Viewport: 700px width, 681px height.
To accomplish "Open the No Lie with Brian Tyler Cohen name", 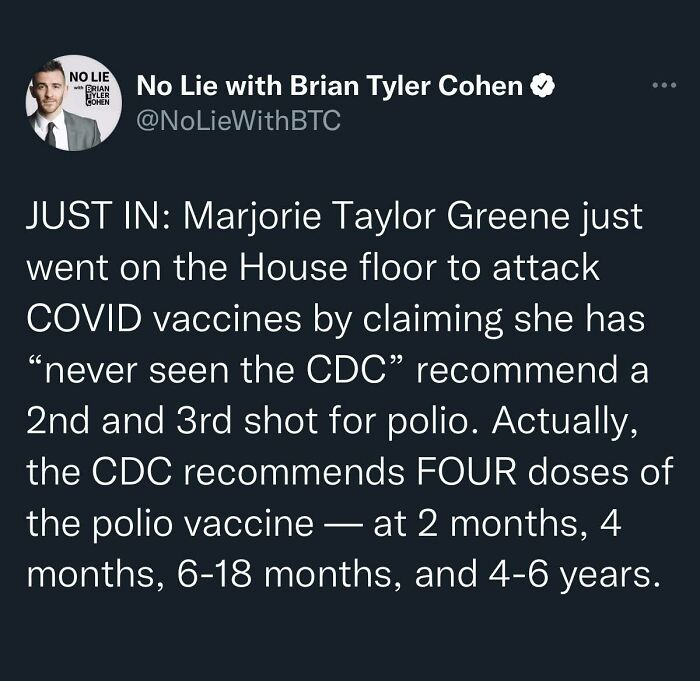I will pos(330,85).
